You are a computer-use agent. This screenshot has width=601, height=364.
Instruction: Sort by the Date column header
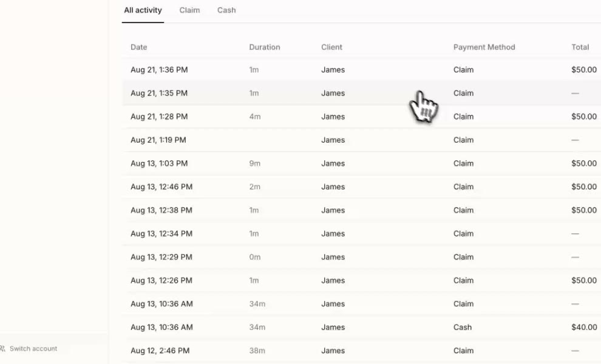[139, 47]
